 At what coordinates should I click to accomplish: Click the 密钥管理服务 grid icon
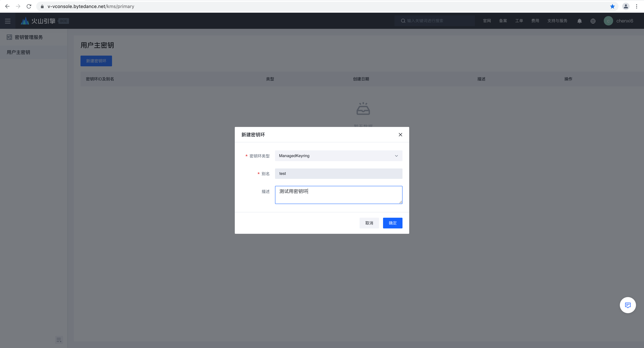click(9, 37)
